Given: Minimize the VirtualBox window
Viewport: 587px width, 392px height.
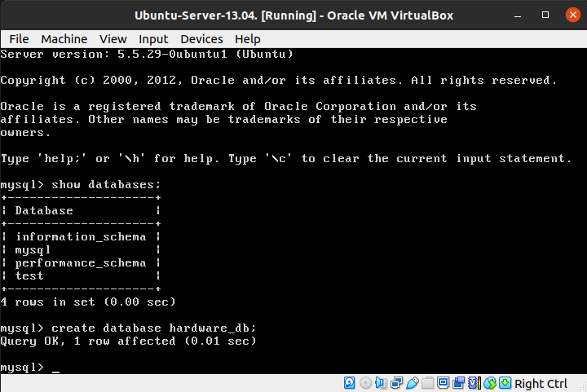Looking at the screenshot, I should (x=518, y=15).
